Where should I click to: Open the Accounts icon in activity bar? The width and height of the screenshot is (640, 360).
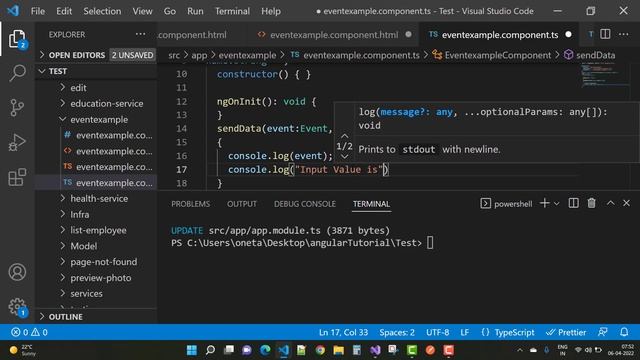pyautogui.click(x=17, y=272)
